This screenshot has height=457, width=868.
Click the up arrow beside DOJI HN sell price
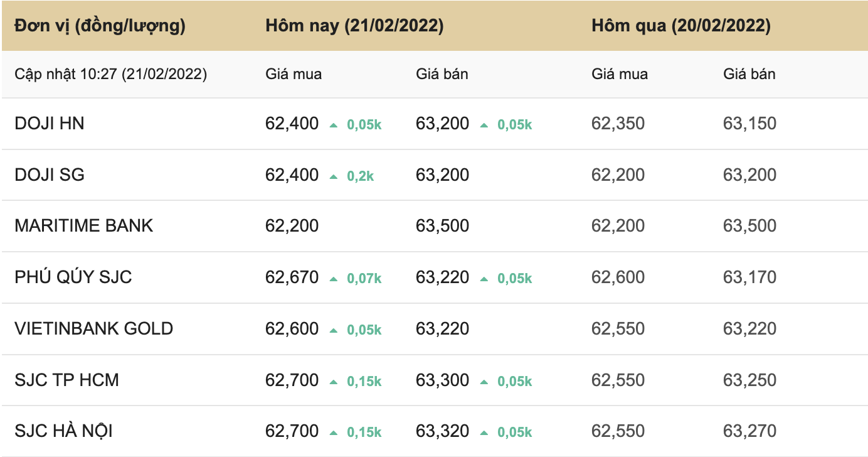484,125
